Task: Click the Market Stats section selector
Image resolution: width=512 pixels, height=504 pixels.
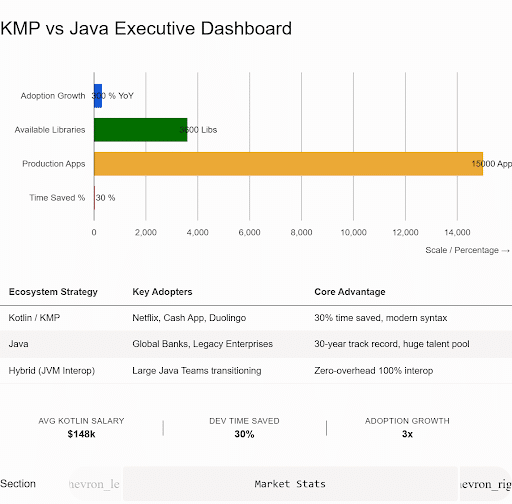Action: (x=290, y=484)
